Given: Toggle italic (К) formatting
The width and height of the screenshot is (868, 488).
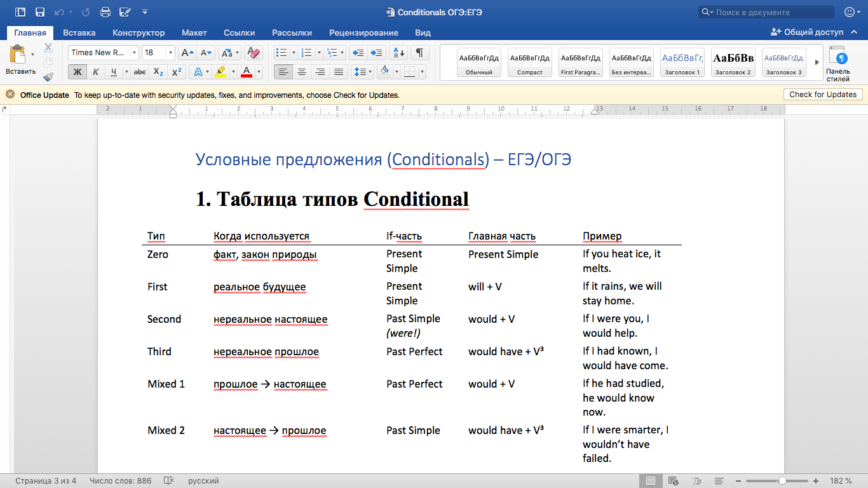Looking at the screenshot, I should tap(95, 72).
